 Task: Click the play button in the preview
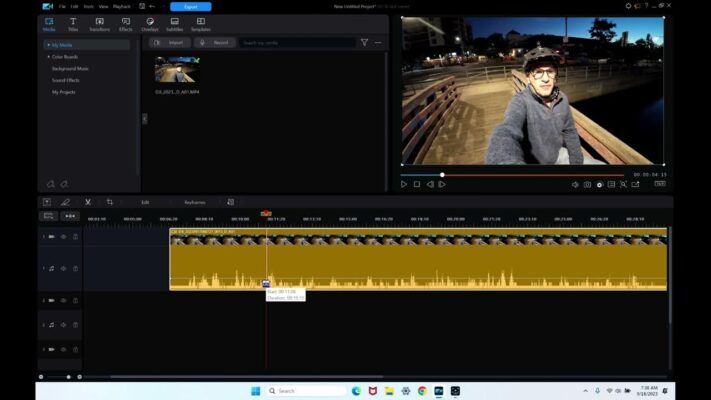[404, 184]
